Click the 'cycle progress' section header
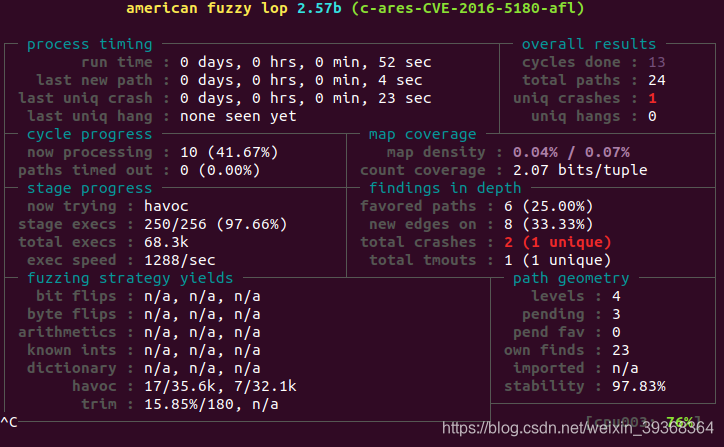 [90, 134]
